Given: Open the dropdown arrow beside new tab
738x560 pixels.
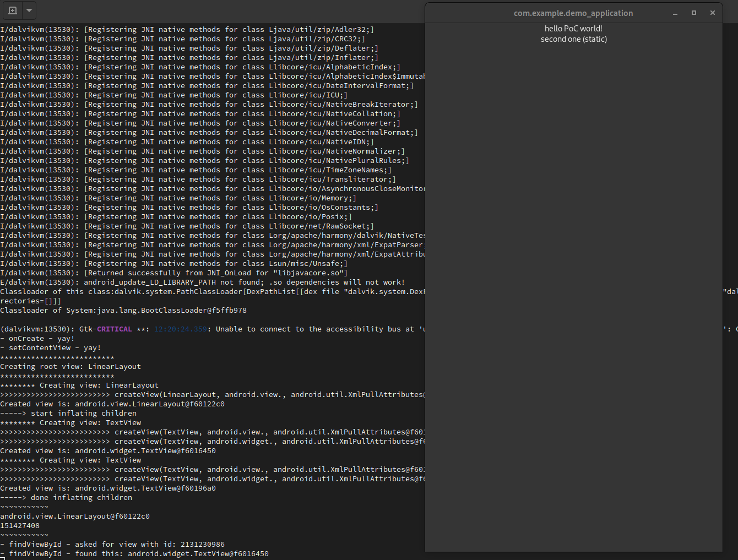Looking at the screenshot, I should pos(29,10).
